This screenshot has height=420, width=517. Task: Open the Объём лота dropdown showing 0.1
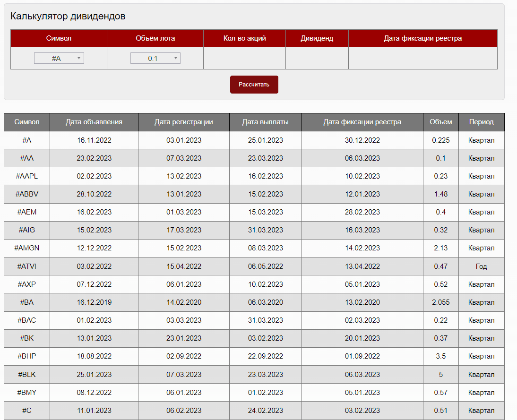click(155, 59)
